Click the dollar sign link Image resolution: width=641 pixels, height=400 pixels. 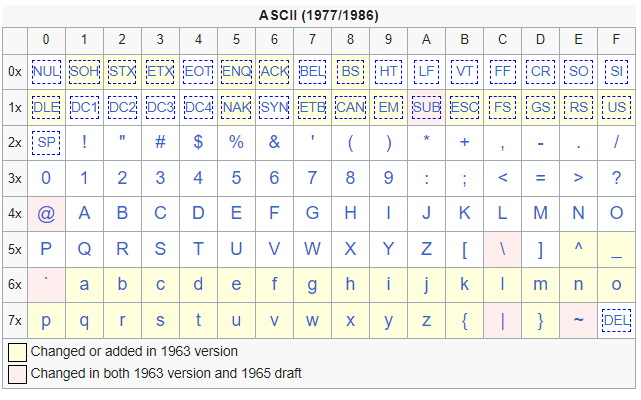click(198, 143)
